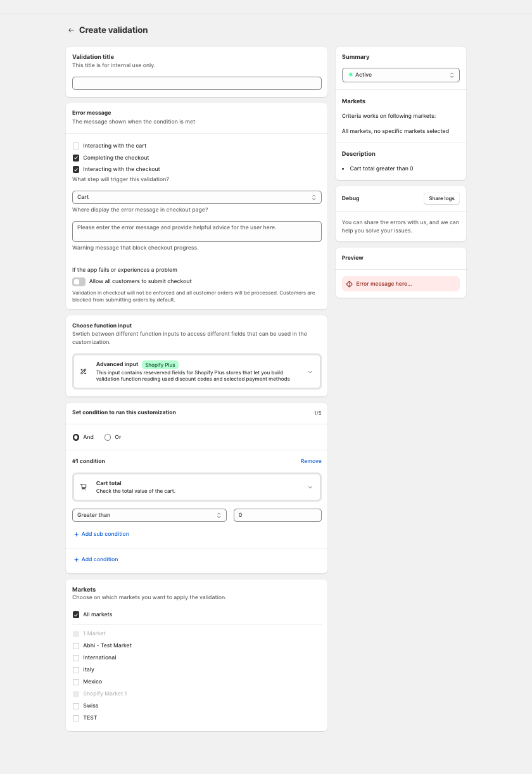This screenshot has height=774, width=532.
Task: Open the Cart error location dropdown
Action: (196, 198)
